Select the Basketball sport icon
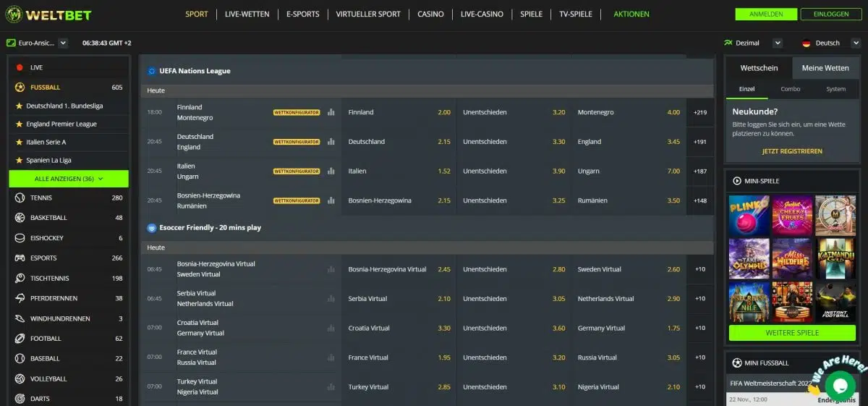Image resolution: width=868 pixels, height=406 pixels. (x=20, y=218)
